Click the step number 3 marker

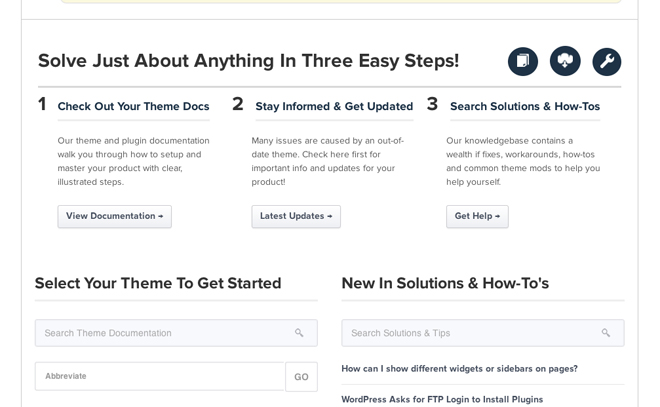[432, 104]
